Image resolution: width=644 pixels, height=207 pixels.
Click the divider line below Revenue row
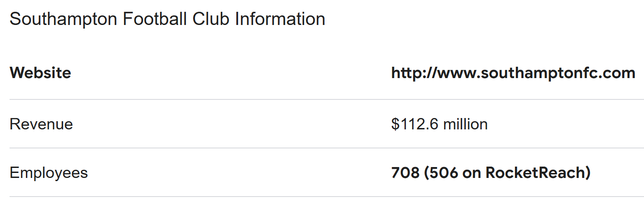tap(326, 148)
